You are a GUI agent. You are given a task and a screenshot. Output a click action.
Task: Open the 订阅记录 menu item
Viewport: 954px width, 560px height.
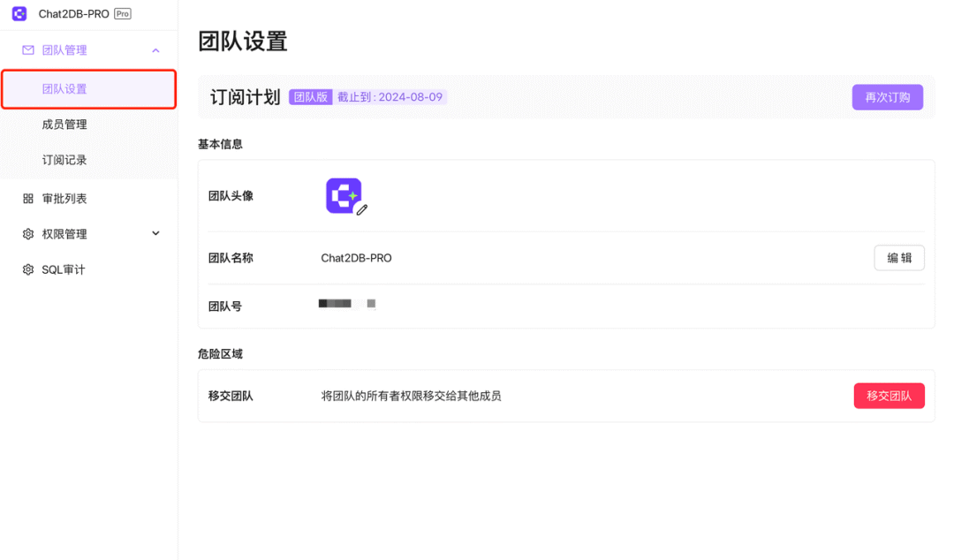tap(89, 160)
